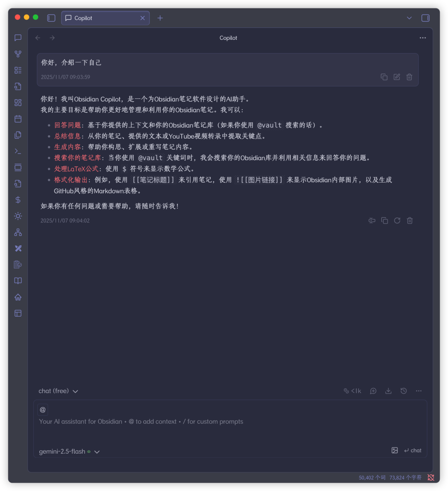
Task: Attach an image via the image icon
Action: pyautogui.click(x=394, y=450)
